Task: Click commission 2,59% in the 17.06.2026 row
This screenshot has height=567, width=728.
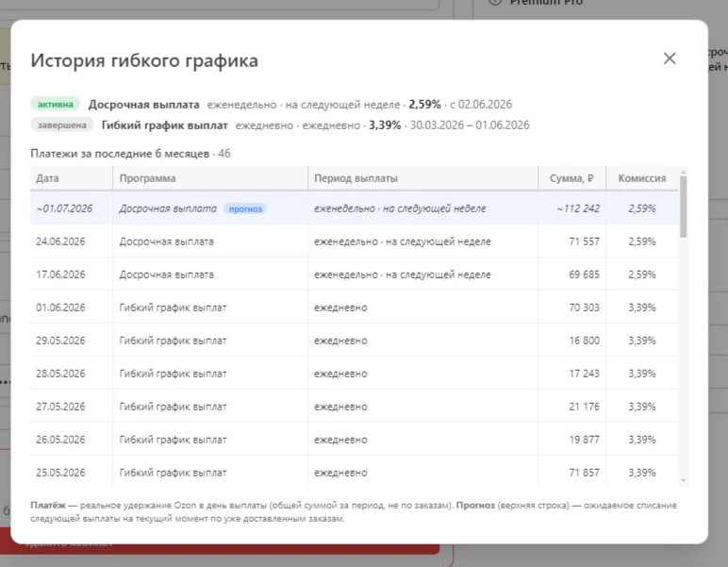Action: point(641,275)
